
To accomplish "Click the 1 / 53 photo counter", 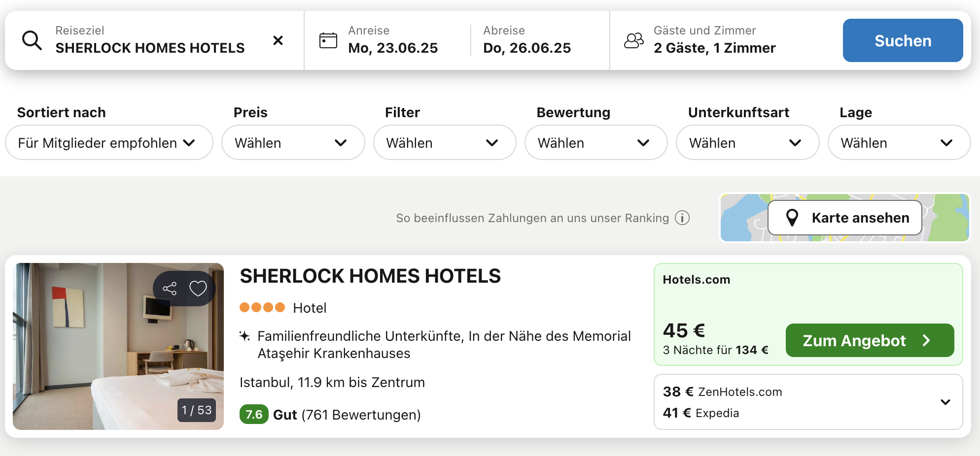I will (x=197, y=410).
